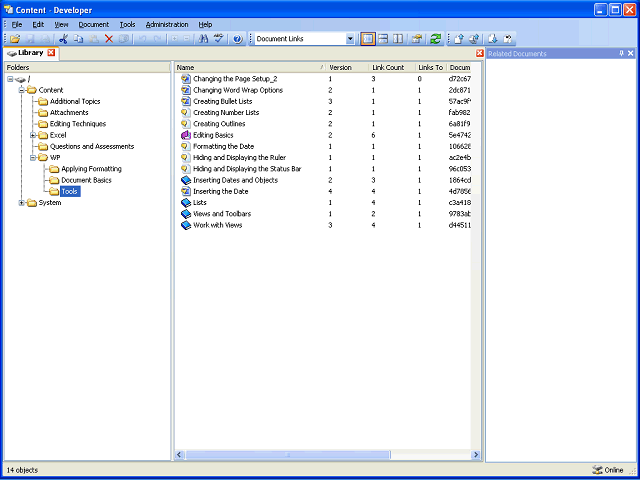
Task: Click the Properties icon left of Refresh
Action: [416, 39]
